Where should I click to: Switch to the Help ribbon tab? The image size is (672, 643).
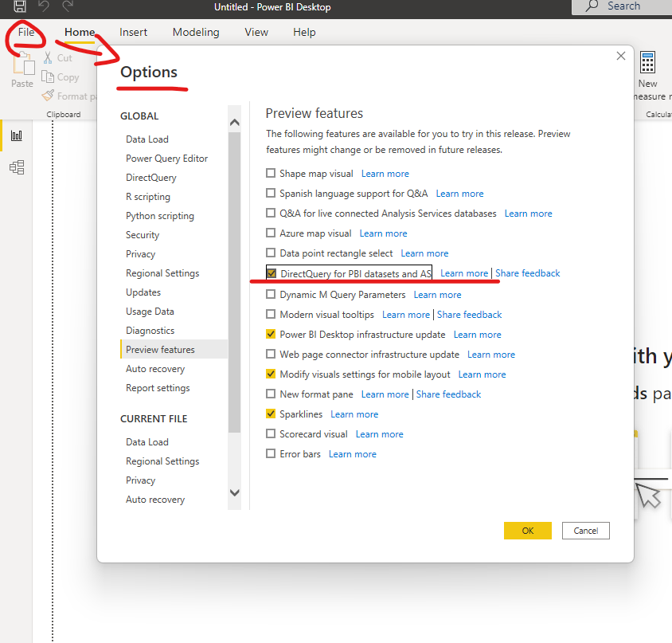[x=304, y=32]
